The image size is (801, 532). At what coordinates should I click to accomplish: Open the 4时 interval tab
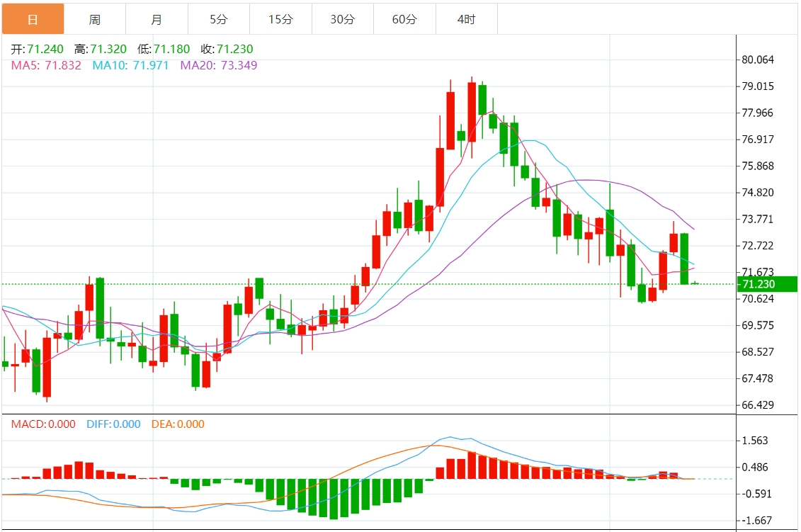(467, 19)
